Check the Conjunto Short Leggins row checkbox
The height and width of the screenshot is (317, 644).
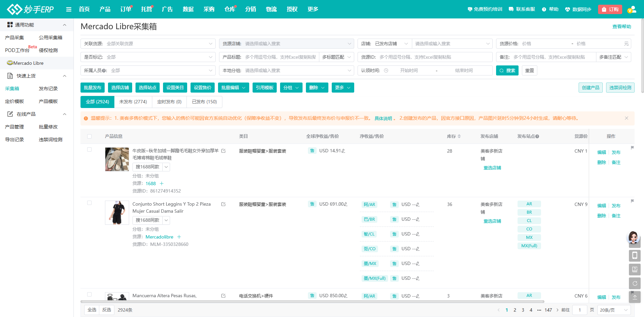(x=89, y=203)
